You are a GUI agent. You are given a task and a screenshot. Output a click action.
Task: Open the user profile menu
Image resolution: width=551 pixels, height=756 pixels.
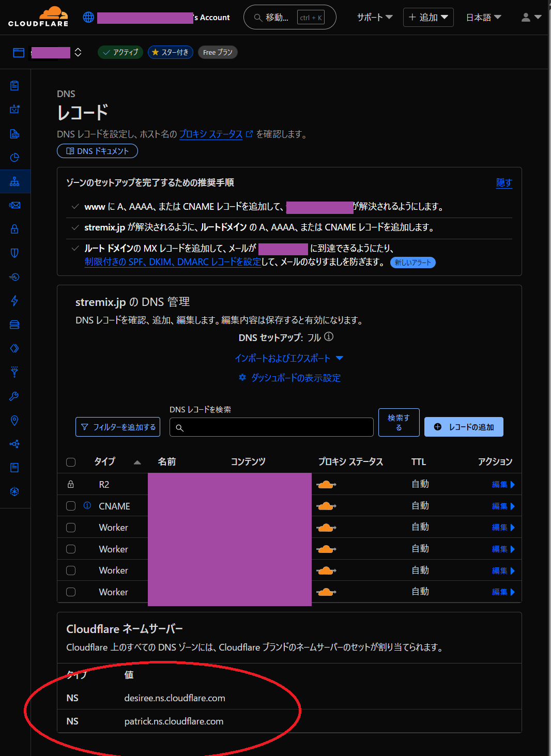coord(531,17)
